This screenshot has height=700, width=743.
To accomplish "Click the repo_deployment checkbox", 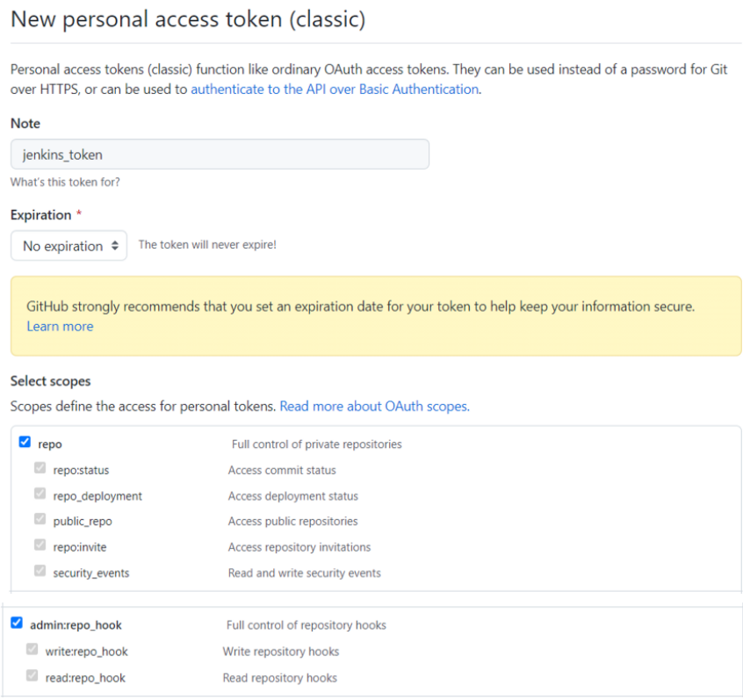I will click(40, 494).
